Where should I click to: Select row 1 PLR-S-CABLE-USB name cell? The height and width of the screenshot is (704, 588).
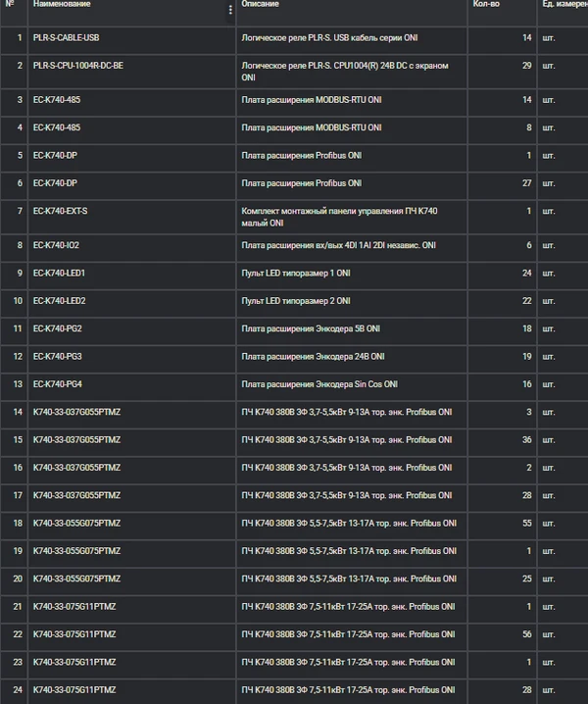coord(132,41)
